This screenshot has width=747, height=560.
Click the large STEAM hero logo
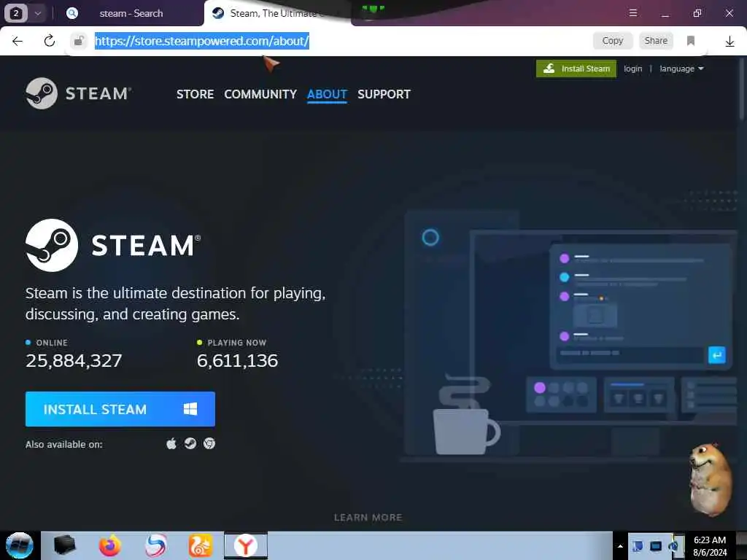tap(113, 245)
